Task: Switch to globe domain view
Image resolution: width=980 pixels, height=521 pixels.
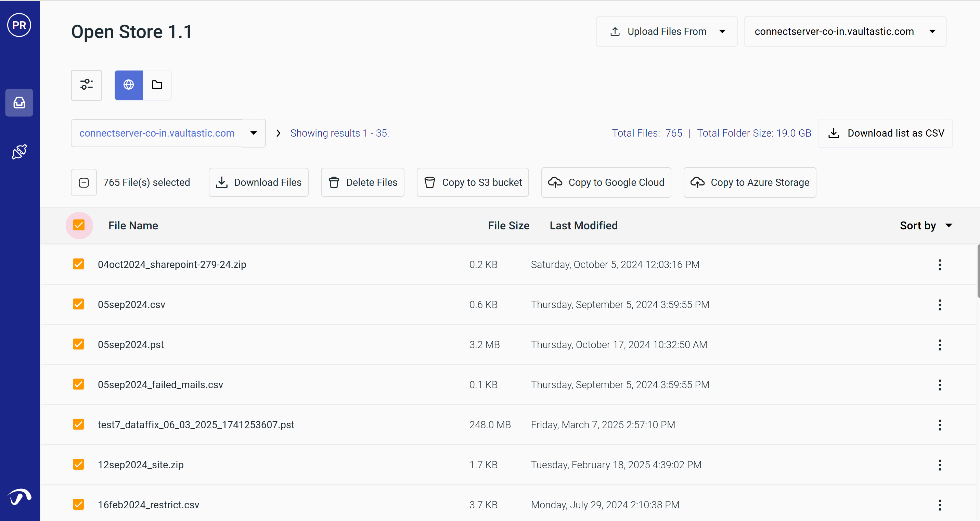Action: (129, 85)
